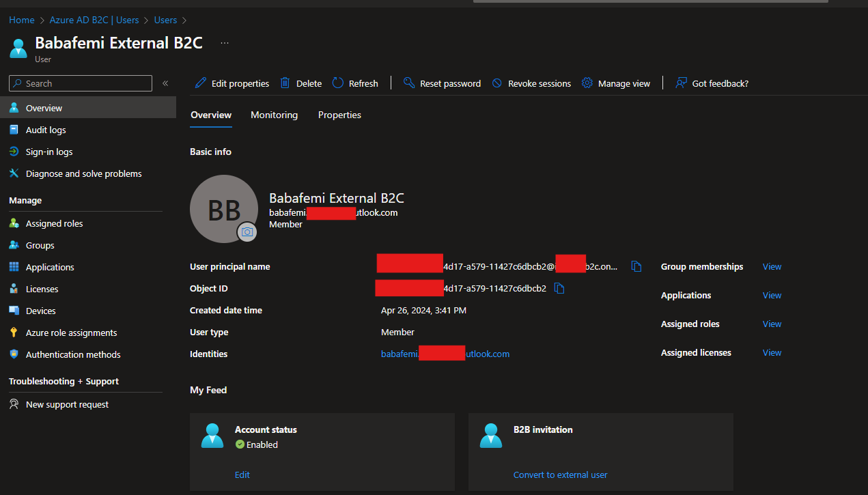
Task: Click the Revoke sessions icon
Action: (x=497, y=83)
